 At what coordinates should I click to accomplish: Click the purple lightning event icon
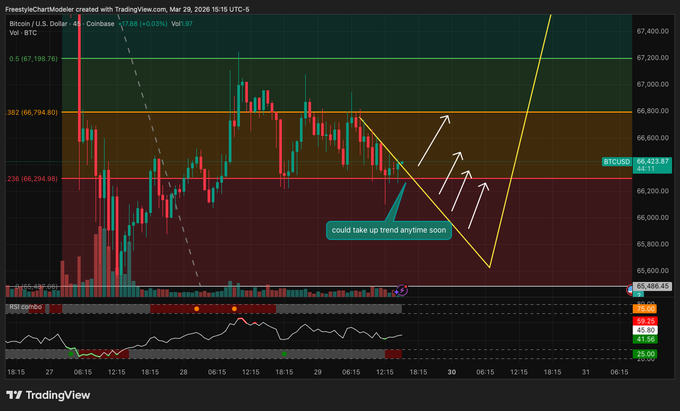point(401,289)
